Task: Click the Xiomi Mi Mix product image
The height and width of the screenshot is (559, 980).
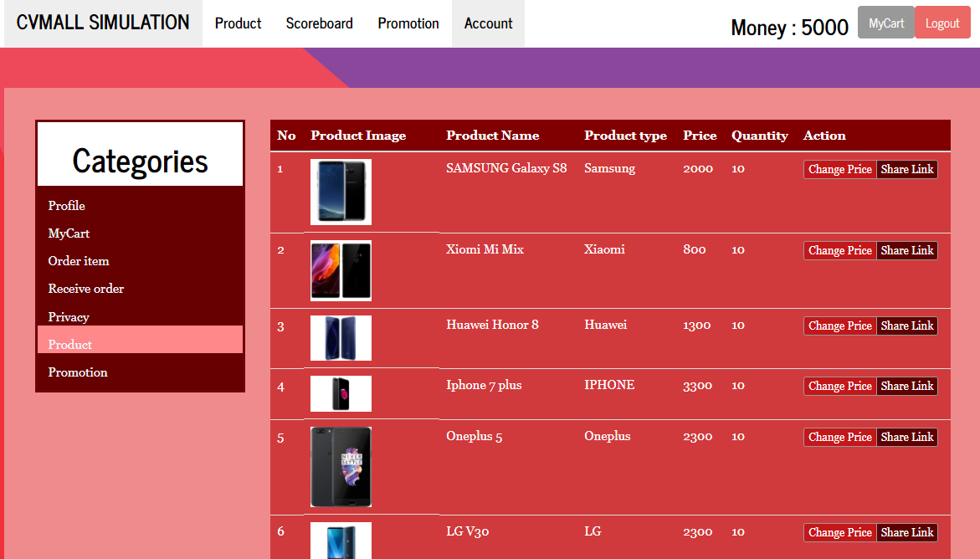Action: pos(341,270)
